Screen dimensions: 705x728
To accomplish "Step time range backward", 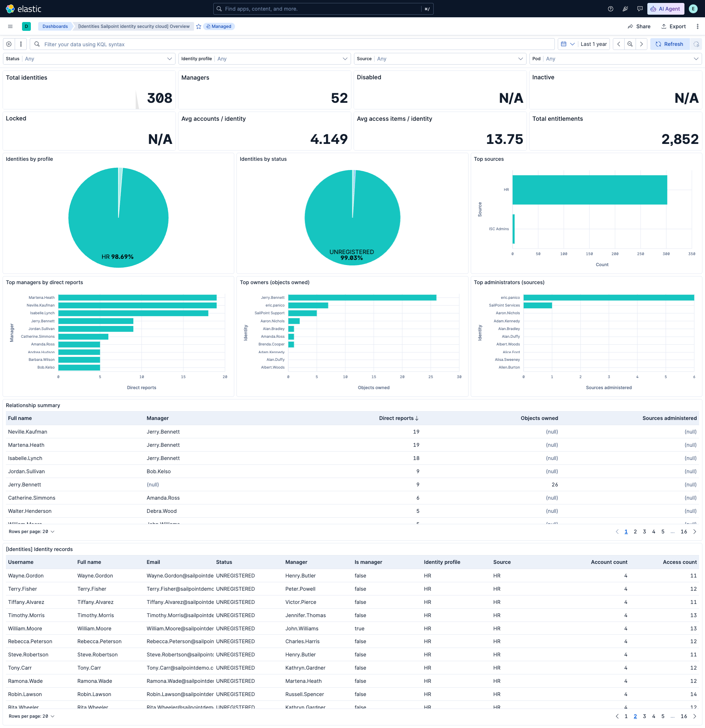I will 618,44.
